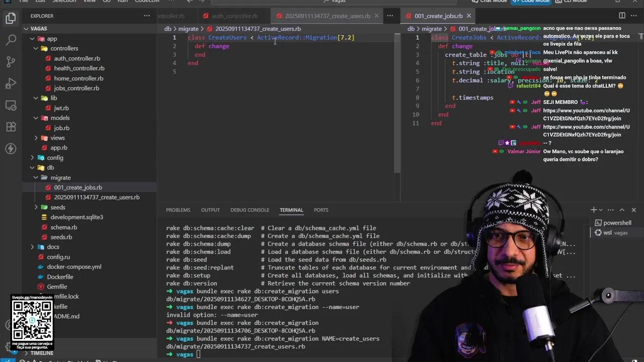Select 20250911134737_create_users.rb in explorer tree
The width and height of the screenshot is (644, 362).
97,197
